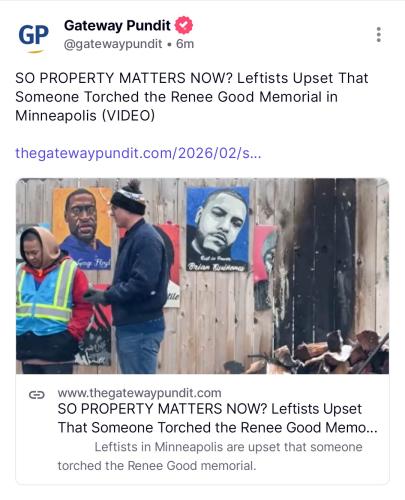405x500 pixels.
Task: Click the (VIDEO) text in the post body
Action: pyautogui.click(x=128, y=116)
